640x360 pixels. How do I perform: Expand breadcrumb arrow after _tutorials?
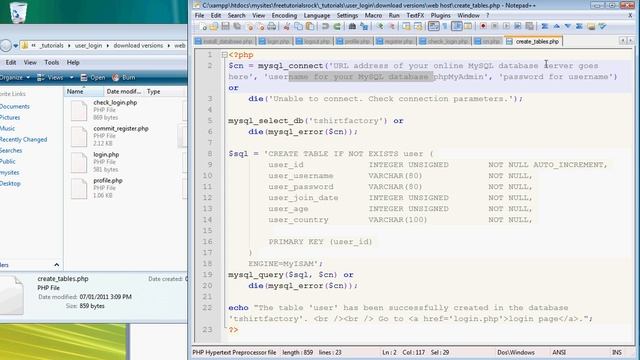(x=69, y=46)
